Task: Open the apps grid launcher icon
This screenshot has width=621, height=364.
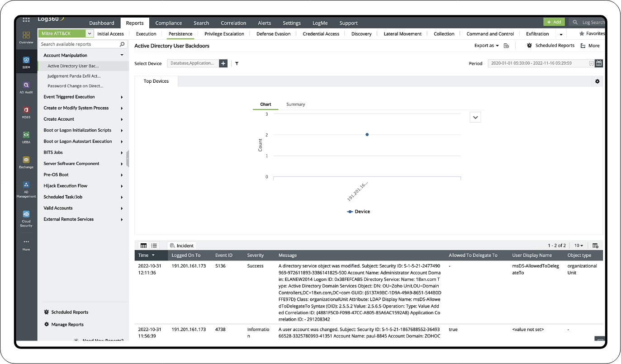Action: click(26, 20)
